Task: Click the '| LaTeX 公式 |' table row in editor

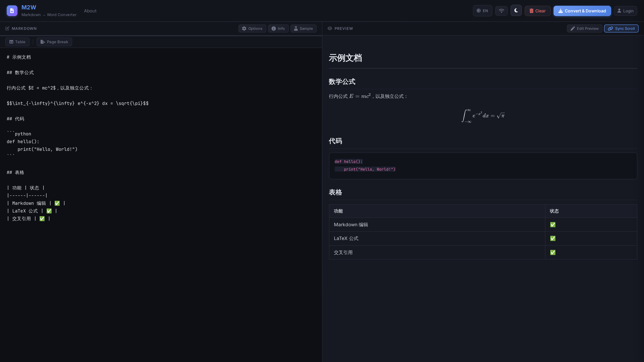Action: point(32,211)
